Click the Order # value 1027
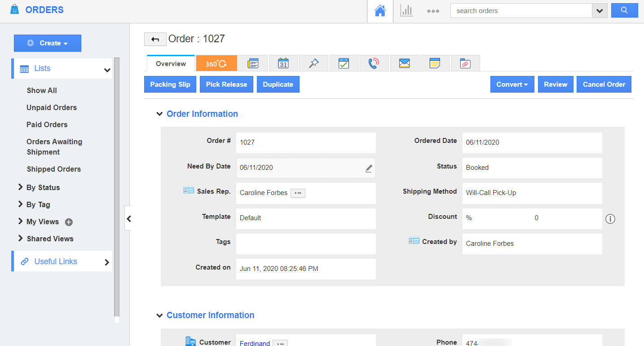This screenshot has width=644, height=346. 247,142
